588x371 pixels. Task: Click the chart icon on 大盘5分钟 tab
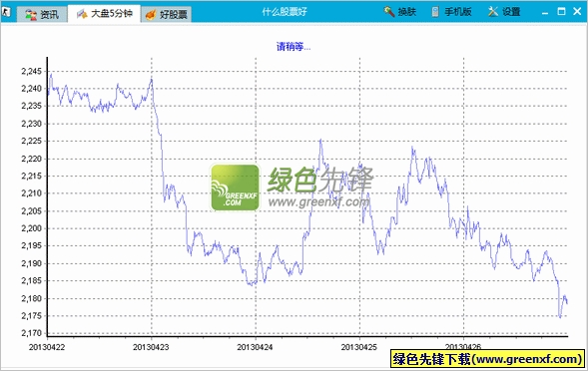click(82, 14)
